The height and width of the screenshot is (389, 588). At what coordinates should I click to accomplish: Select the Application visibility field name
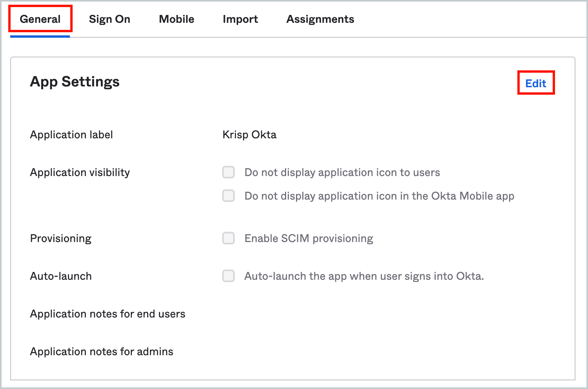coord(80,172)
